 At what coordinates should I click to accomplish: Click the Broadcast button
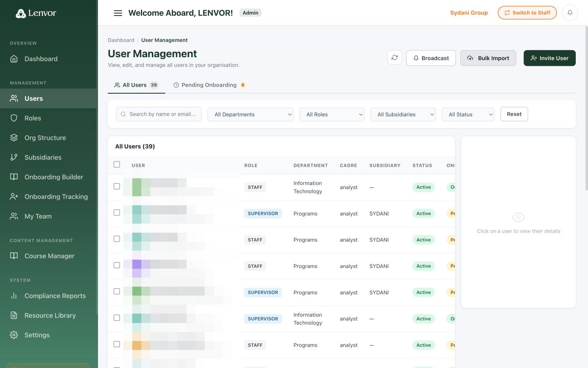pos(431,58)
